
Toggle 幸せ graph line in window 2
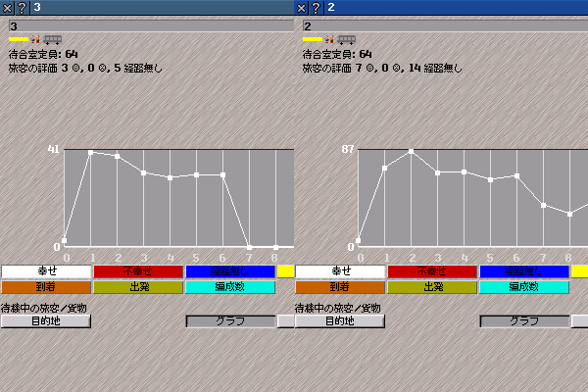340,271
